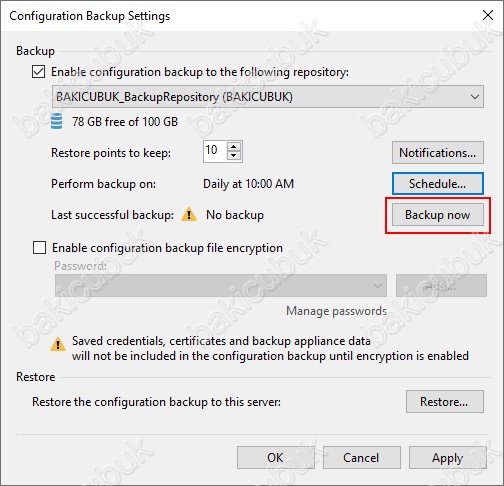Viewport: 504px width, 486px height.
Task: Click Apply to save settings
Action: point(448,458)
